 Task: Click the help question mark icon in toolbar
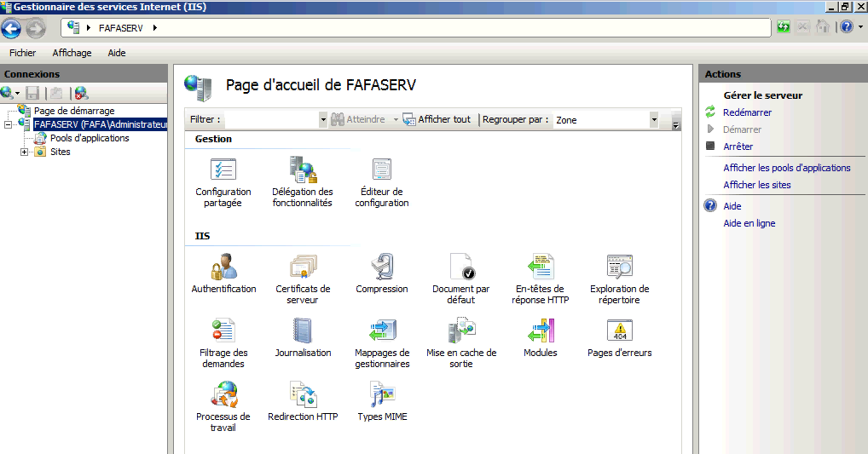(847, 26)
